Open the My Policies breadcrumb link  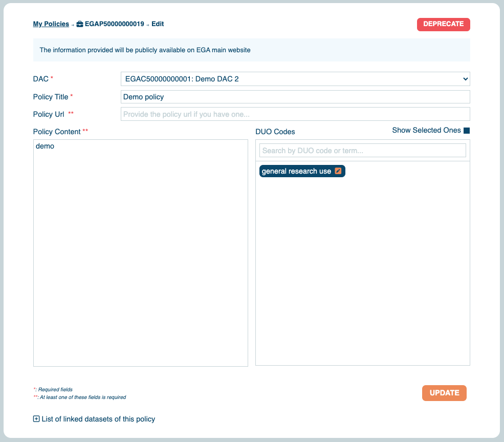tap(51, 24)
